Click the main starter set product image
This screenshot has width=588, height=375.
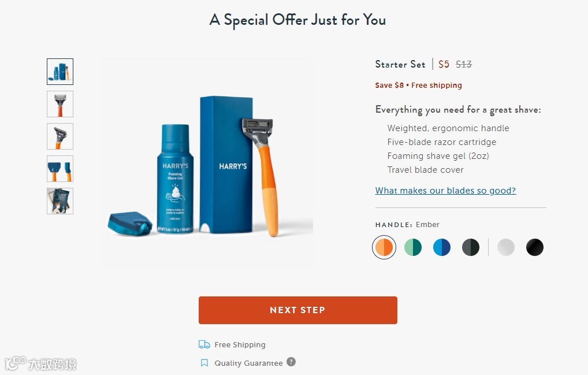click(x=207, y=163)
